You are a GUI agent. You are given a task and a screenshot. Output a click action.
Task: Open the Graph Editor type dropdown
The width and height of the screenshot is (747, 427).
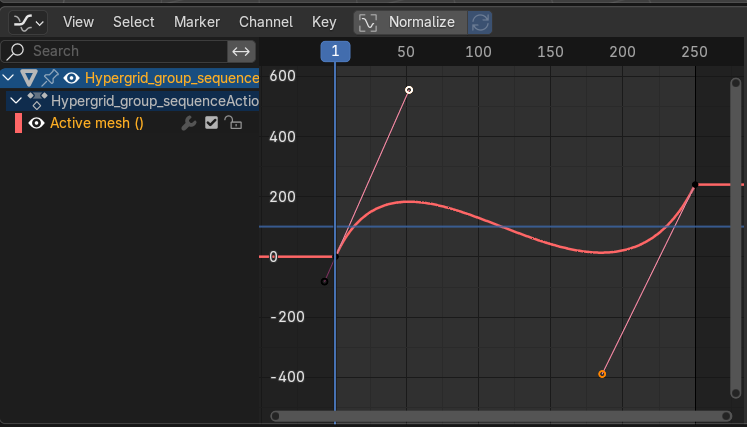[28, 22]
